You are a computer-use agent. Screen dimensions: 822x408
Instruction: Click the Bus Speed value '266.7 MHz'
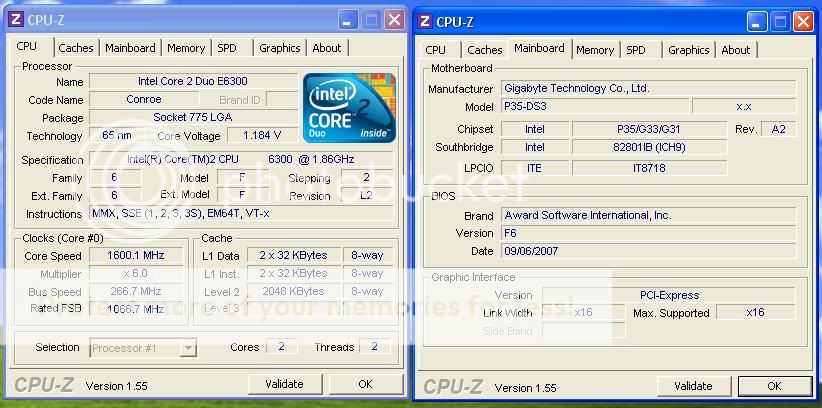click(136, 292)
